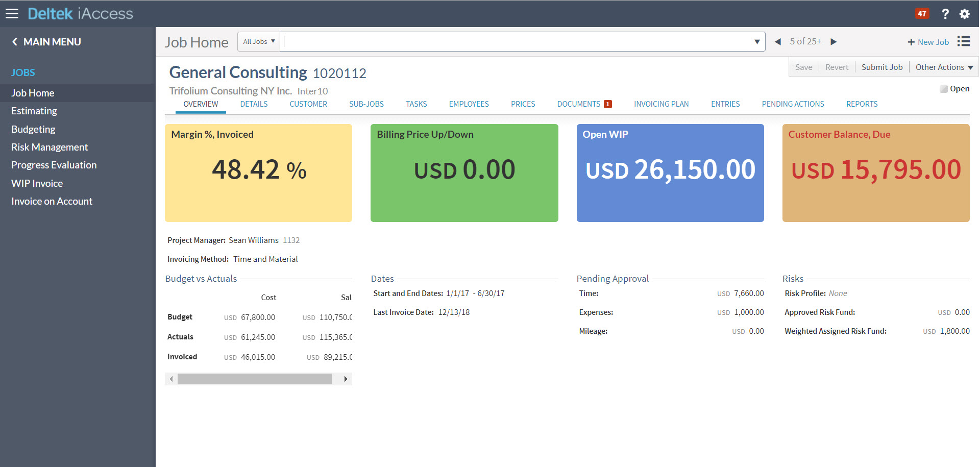Screen dimensions: 980x467
Task: Go to the previous job arrow
Action: [778, 42]
